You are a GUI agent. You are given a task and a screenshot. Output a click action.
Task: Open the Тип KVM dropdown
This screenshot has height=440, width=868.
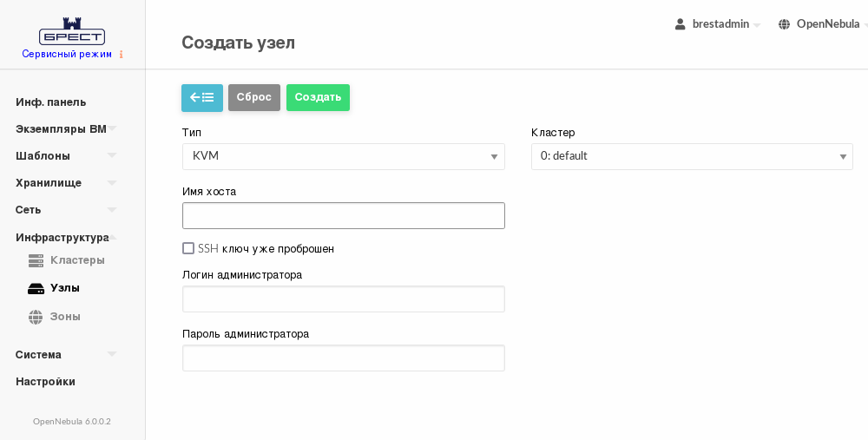click(343, 156)
